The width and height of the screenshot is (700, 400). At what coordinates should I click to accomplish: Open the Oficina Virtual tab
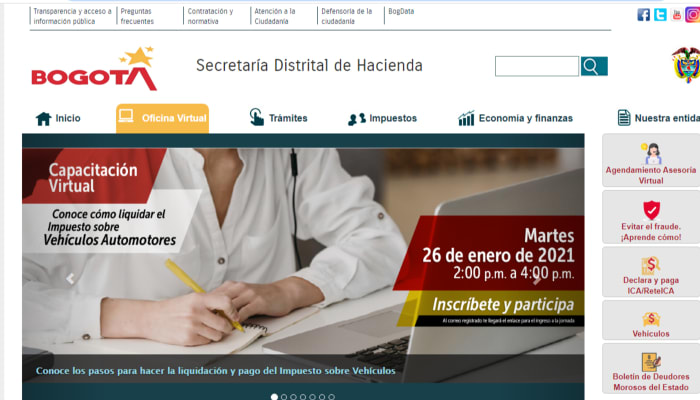(x=162, y=118)
